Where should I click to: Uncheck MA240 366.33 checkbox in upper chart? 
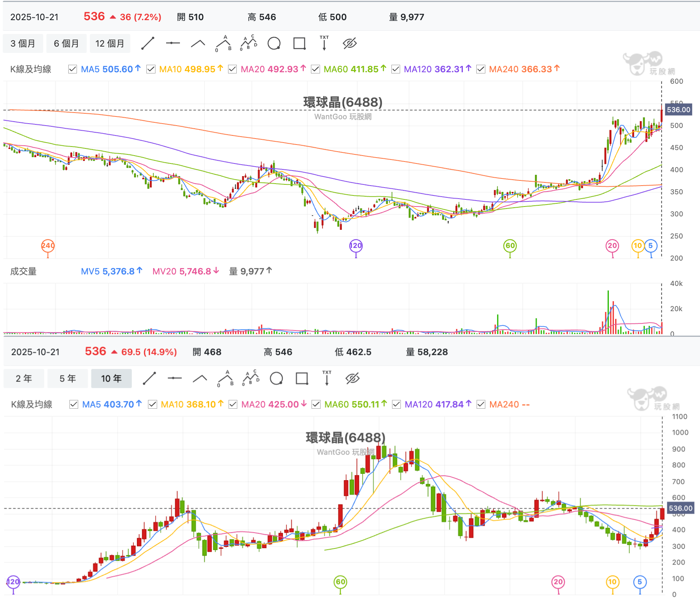point(481,69)
